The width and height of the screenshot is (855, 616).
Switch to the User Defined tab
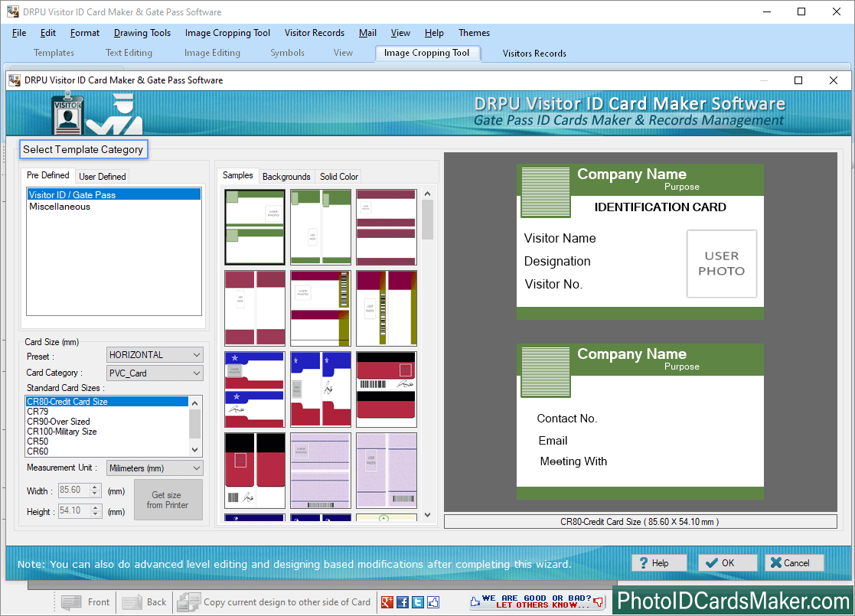tap(103, 176)
